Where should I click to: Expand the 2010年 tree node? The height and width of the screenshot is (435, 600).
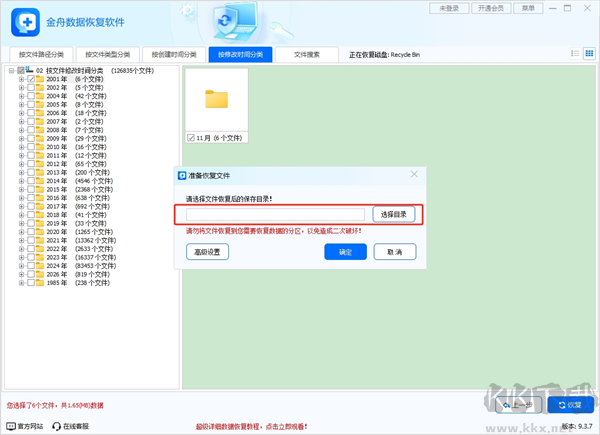coord(21,147)
